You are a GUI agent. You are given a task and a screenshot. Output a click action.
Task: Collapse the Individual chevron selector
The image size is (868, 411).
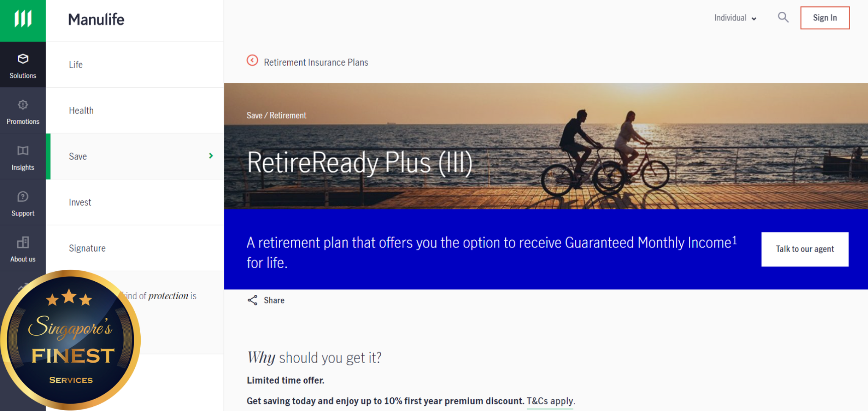754,19
